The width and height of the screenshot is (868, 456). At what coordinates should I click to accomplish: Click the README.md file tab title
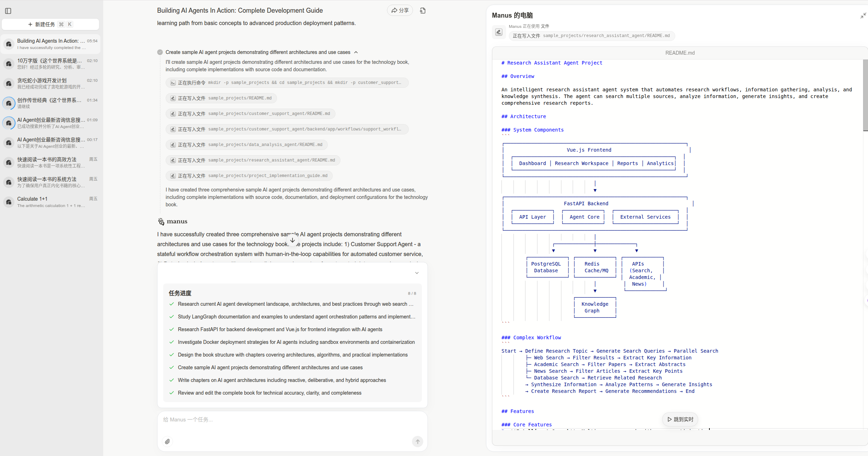click(680, 53)
